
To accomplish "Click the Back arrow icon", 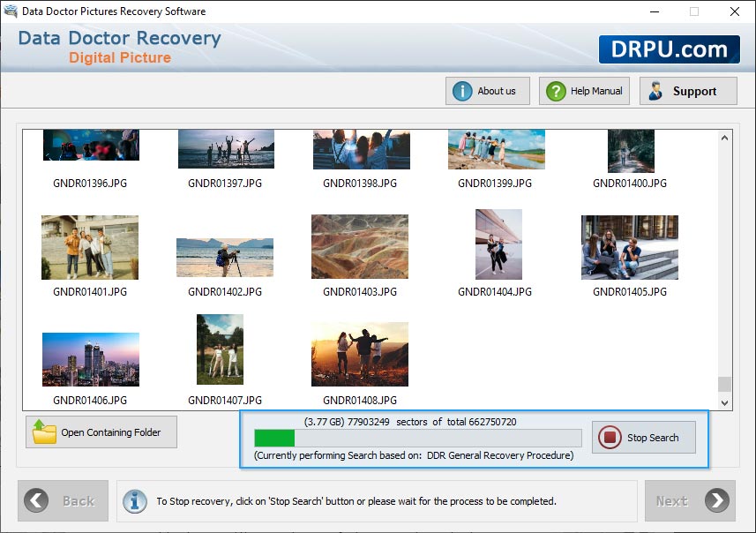I will [36, 500].
